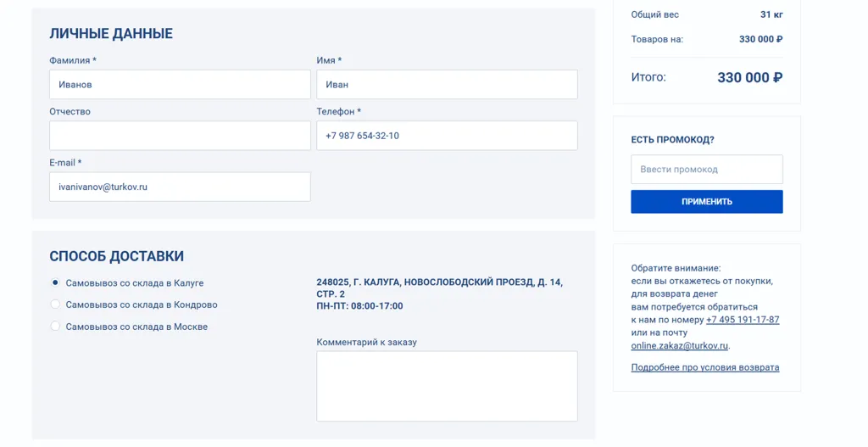Click the Фамилия input containing Иванов

180,85
